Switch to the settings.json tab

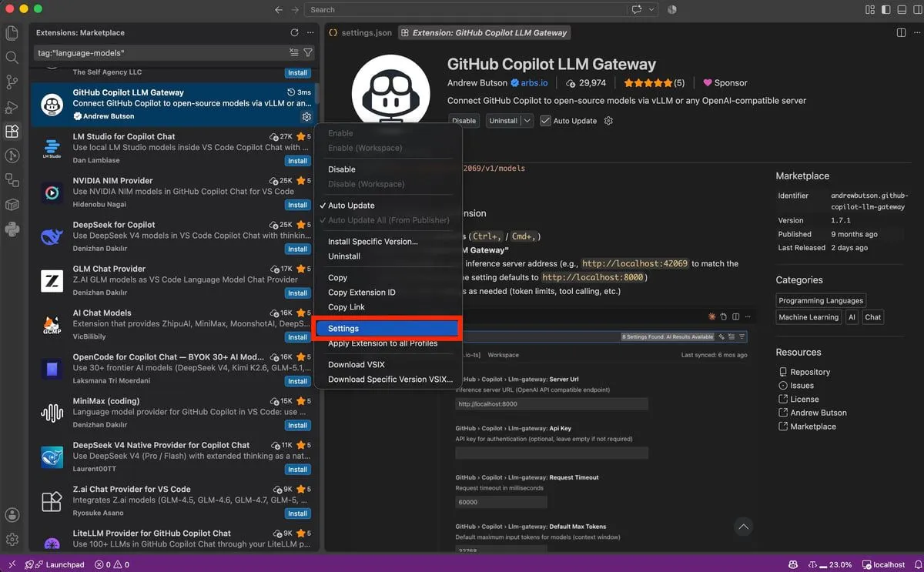click(x=361, y=33)
